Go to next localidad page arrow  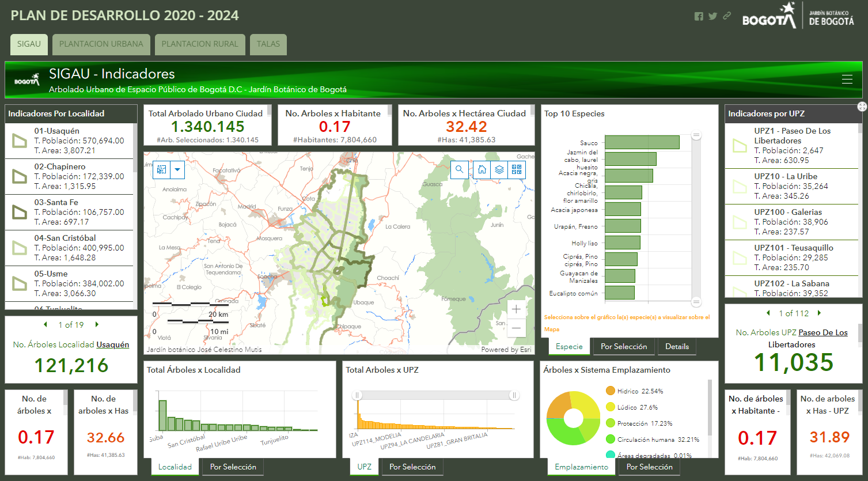(97, 325)
